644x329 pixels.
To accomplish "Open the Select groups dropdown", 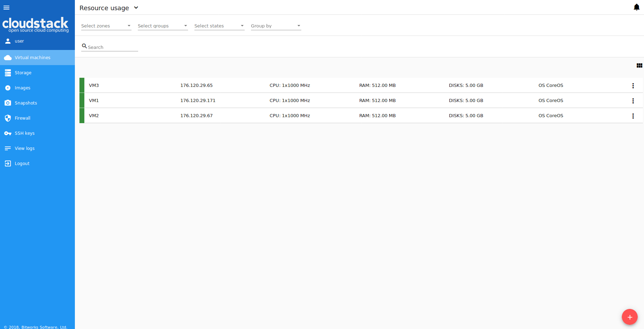I will coord(162,26).
